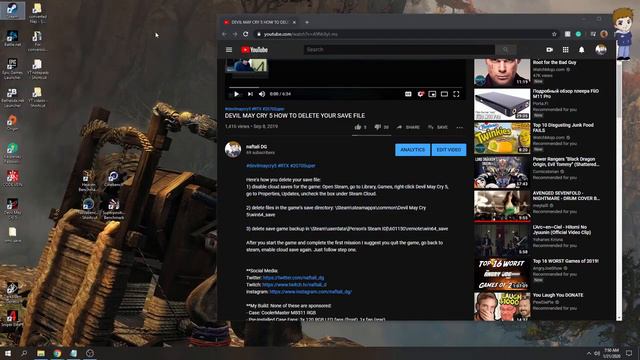Open Top 16 WORST Games of 2019 thumbnail
This screenshot has height=360, width=640.
point(502,274)
